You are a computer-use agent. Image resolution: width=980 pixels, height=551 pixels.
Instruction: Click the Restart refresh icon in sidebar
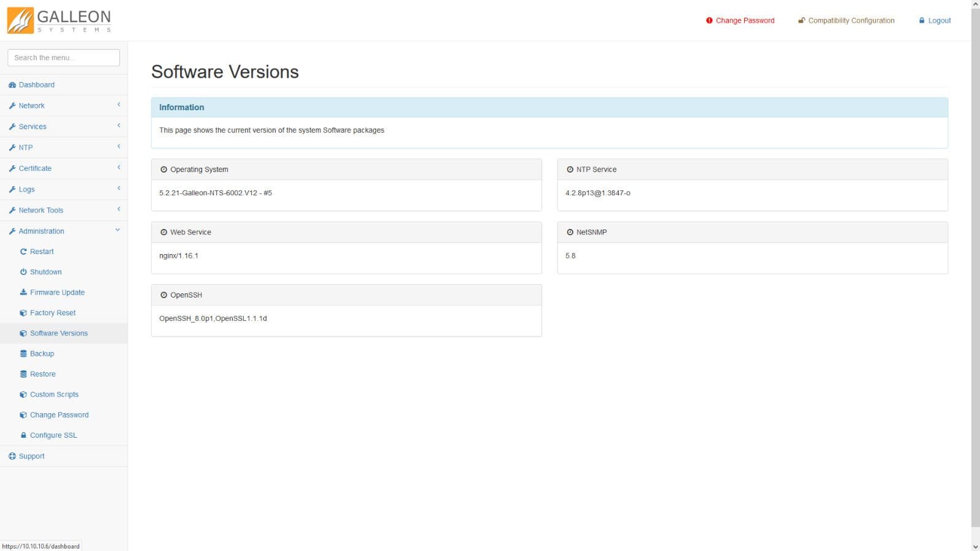23,252
